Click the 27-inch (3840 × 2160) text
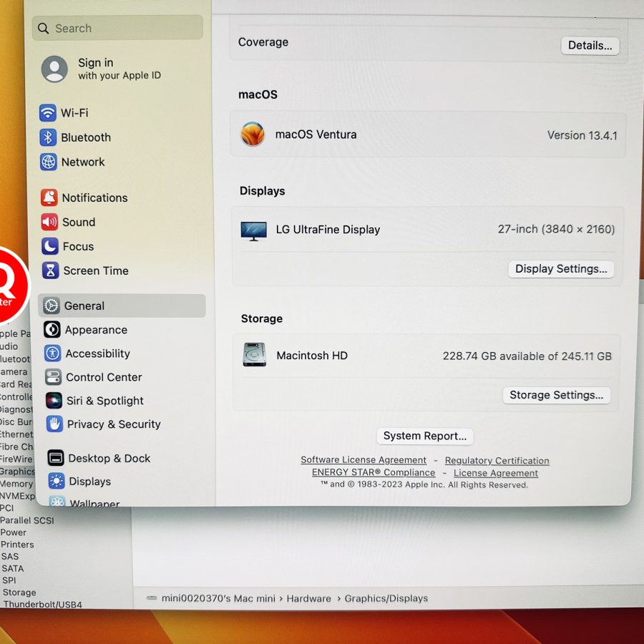The width and height of the screenshot is (644, 644). point(556,229)
